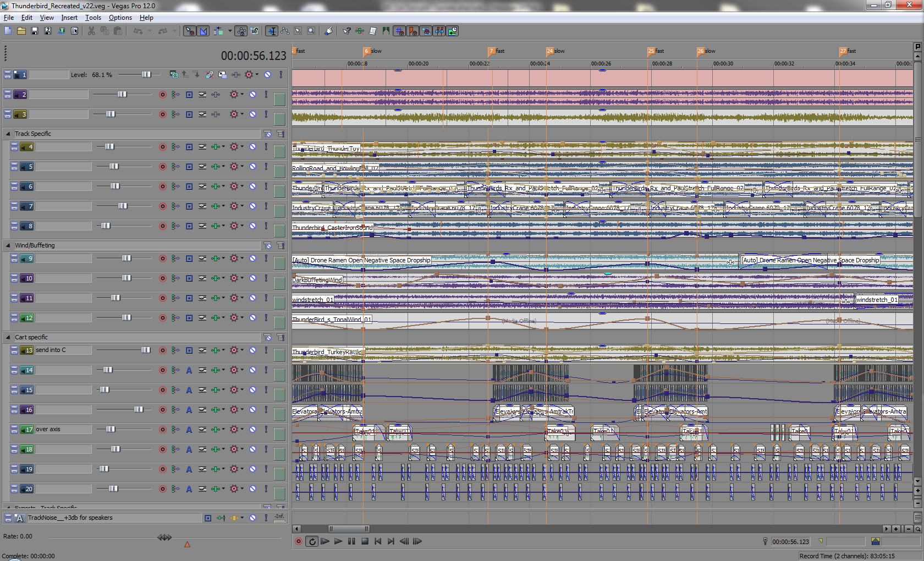Open automation settings dropdown on track 4
Image resolution: width=924 pixels, height=561 pixels.
click(x=242, y=147)
